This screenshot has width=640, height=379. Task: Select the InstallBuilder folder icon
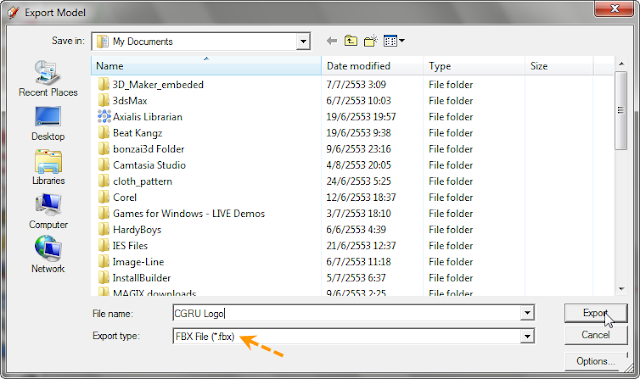click(104, 278)
